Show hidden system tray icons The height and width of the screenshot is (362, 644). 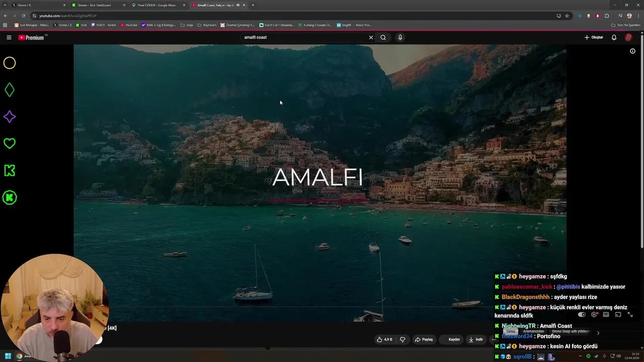point(580,356)
